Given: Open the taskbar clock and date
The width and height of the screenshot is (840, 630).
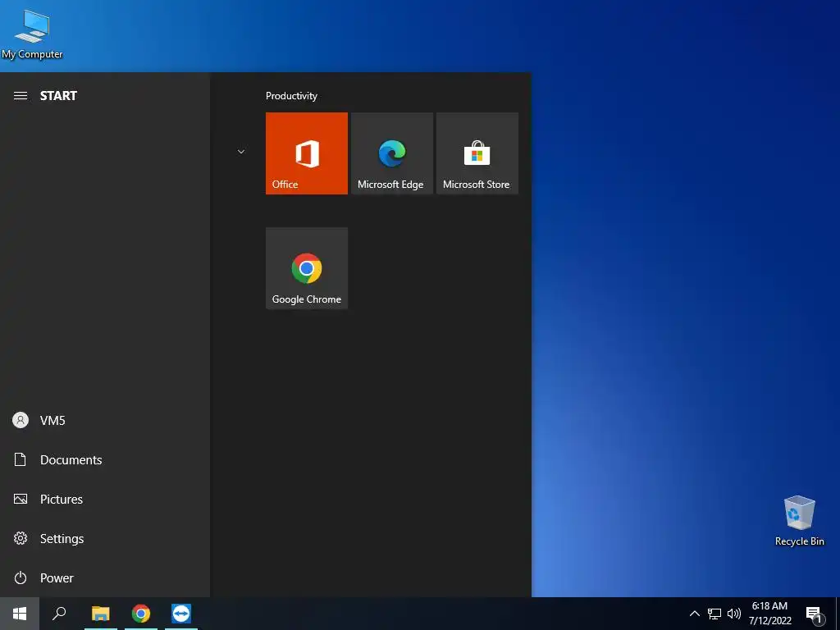Looking at the screenshot, I should 769,614.
